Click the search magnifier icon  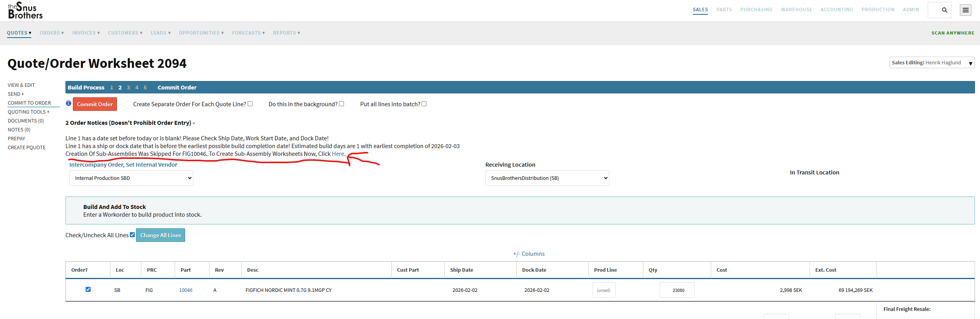tap(944, 10)
